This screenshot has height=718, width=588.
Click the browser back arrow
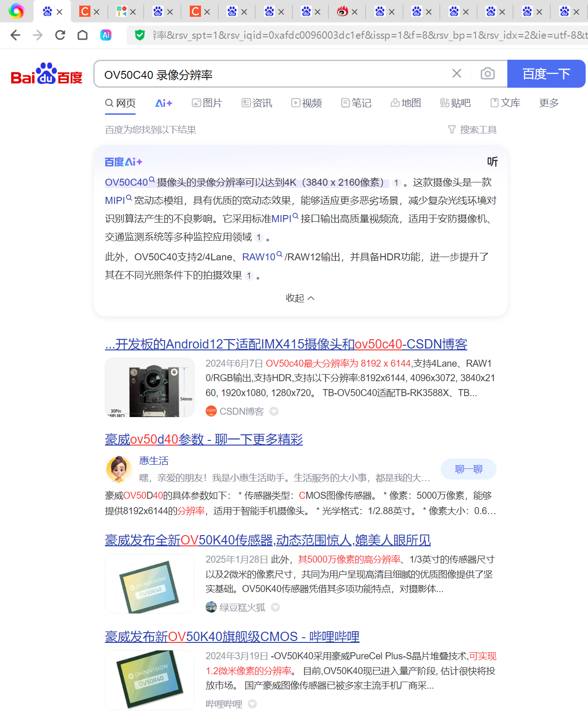[15, 35]
